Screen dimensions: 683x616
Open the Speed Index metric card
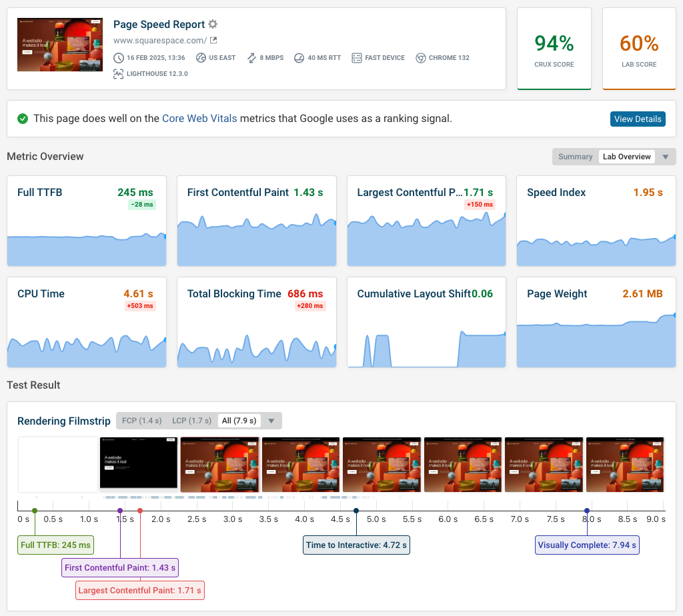point(596,221)
